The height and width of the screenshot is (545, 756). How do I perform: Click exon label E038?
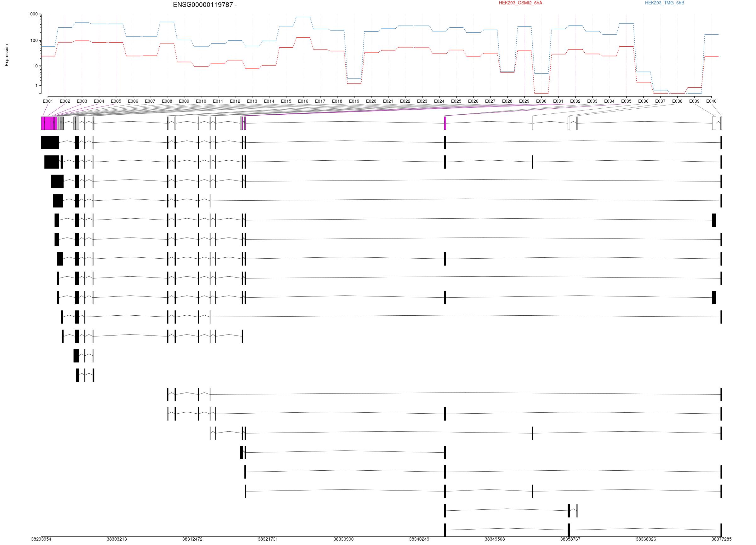coord(677,101)
